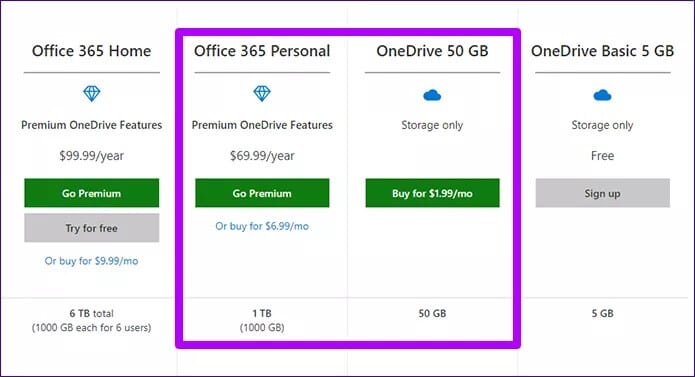Click Go Premium for Office 365 Home
The height and width of the screenshot is (377, 695).
[92, 193]
